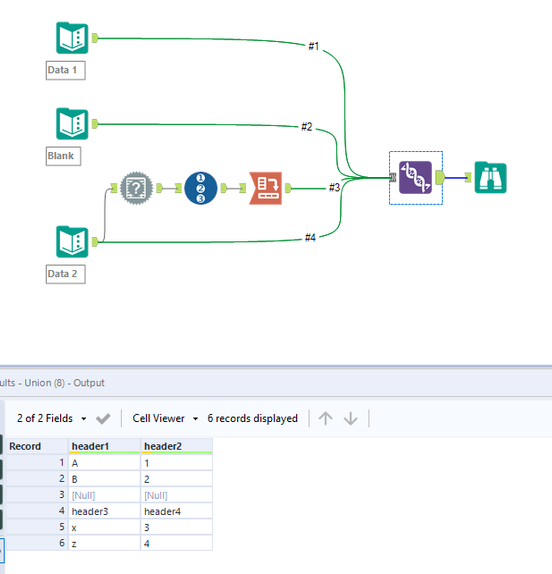
Task: Select connection label #2
Action: (307, 127)
